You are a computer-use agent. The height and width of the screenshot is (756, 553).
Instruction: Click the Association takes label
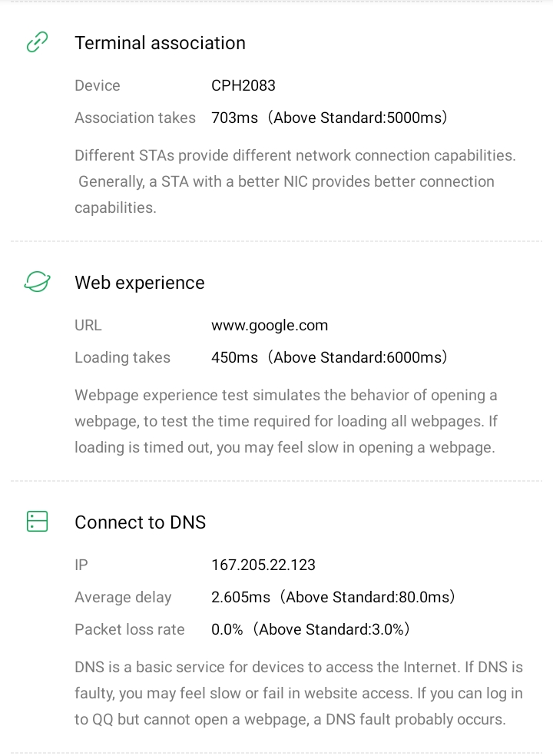click(135, 118)
